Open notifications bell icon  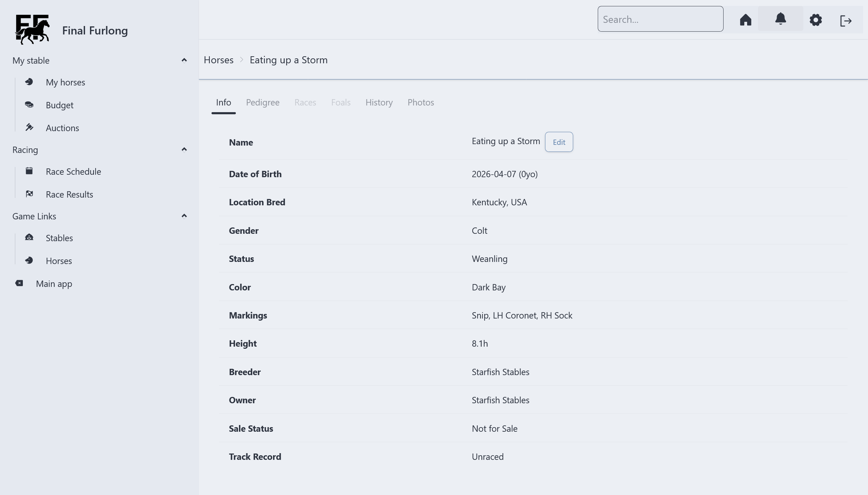[780, 19]
